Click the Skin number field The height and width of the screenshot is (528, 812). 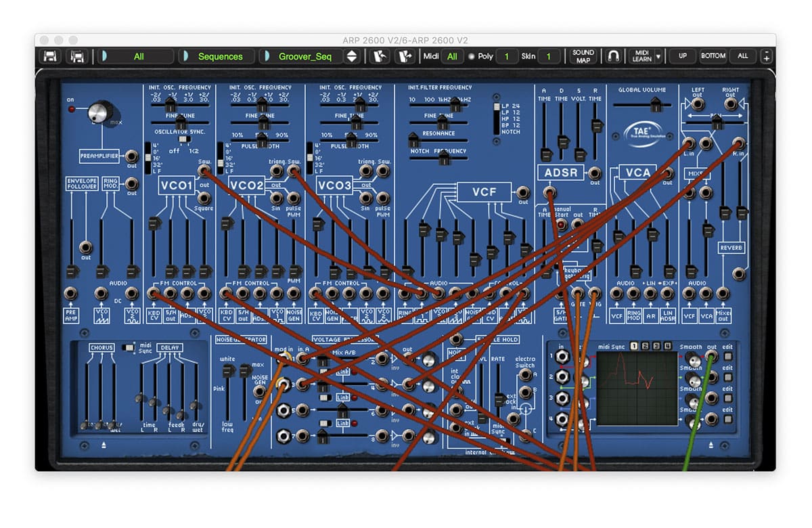click(x=549, y=57)
